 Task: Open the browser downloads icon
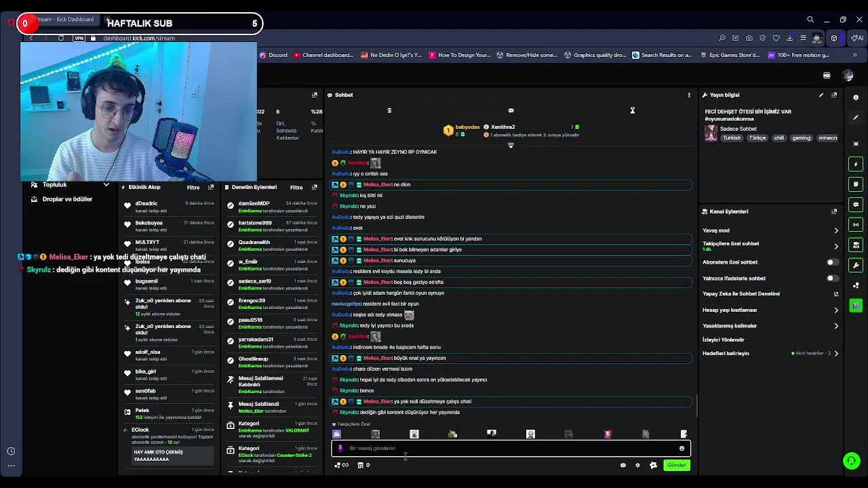(x=789, y=38)
